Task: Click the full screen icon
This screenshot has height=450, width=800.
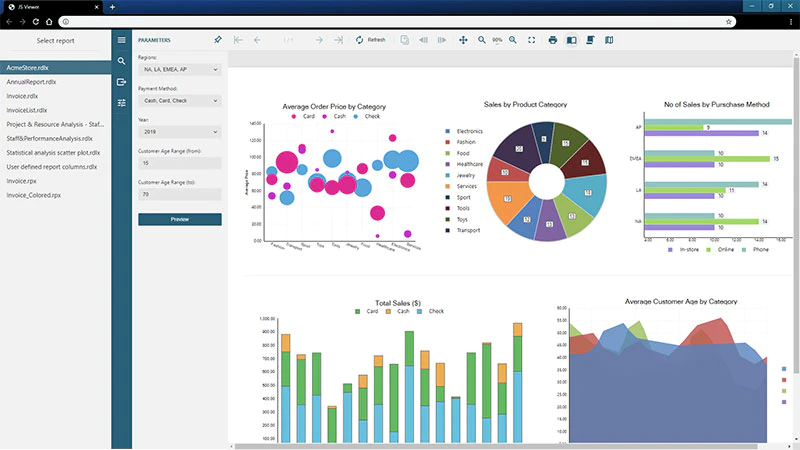Action: 532,40
